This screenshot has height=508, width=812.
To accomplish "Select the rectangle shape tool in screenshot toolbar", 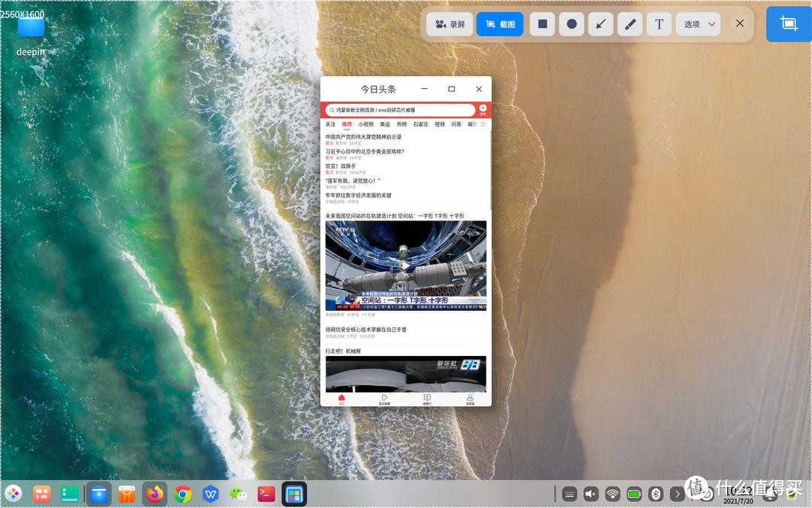I will coord(541,23).
